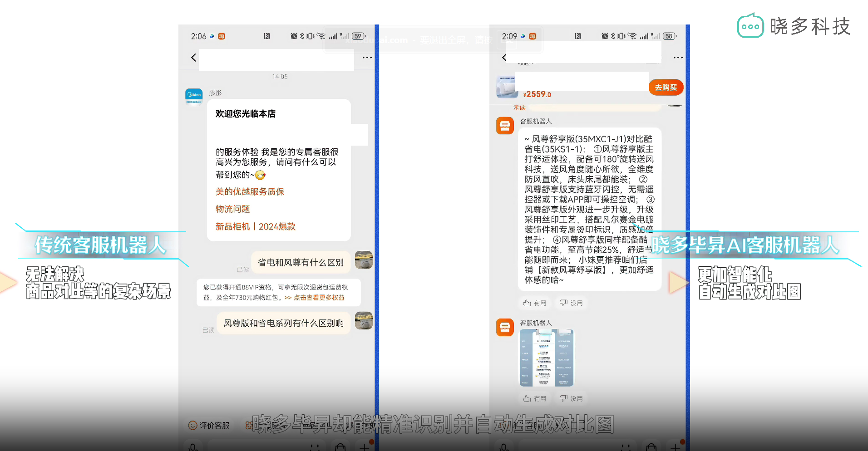This screenshot has height=451, width=868.
Task: Open the generated comparison chart image
Action: (547, 358)
